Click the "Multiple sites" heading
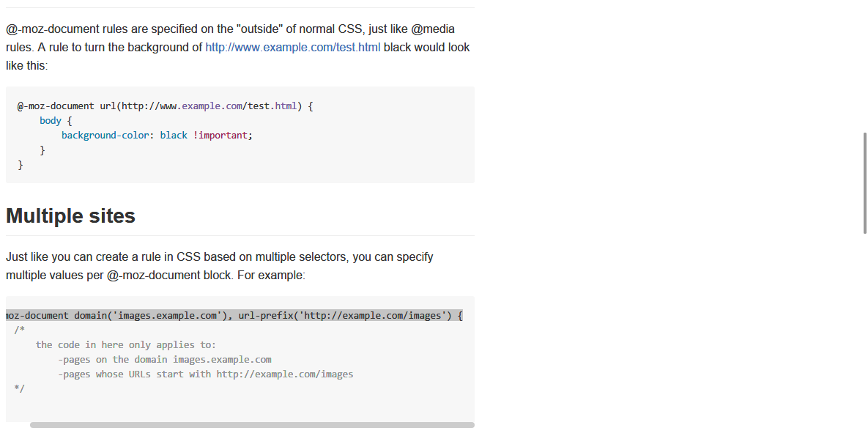Viewport: 868px width, 436px height. [x=70, y=216]
